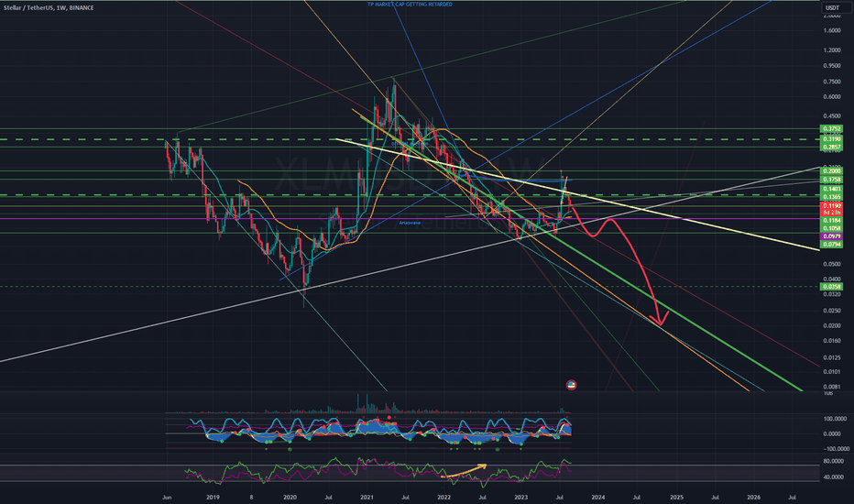The image size is (854, 504).
Task: Click the Jun label on time axis
Action: 167,497
